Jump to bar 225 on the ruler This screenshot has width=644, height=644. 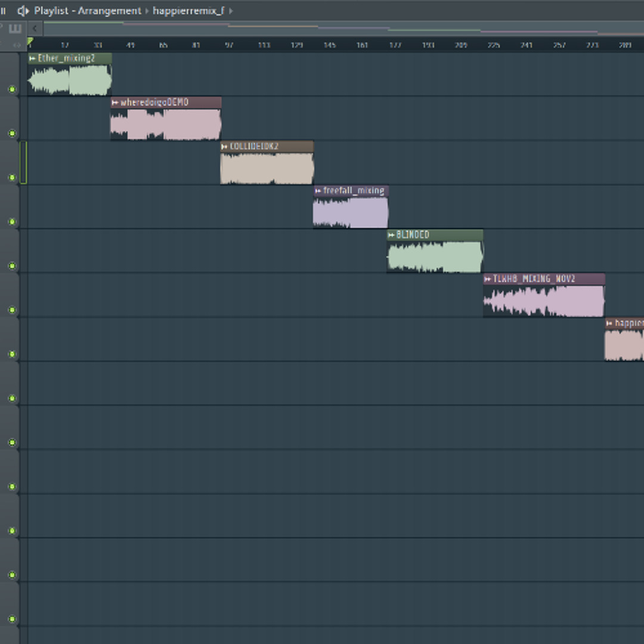point(494,45)
